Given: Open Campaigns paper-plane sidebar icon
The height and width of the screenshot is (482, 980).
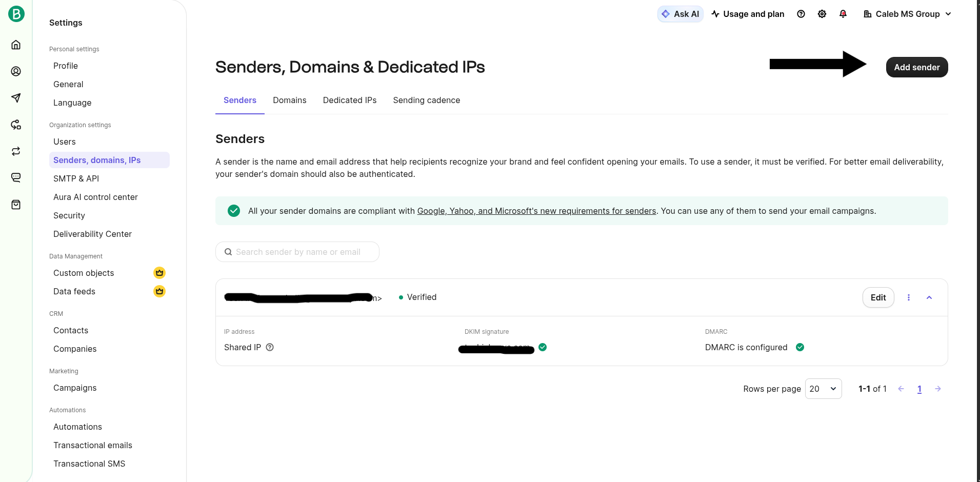Looking at the screenshot, I should pos(16,98).
